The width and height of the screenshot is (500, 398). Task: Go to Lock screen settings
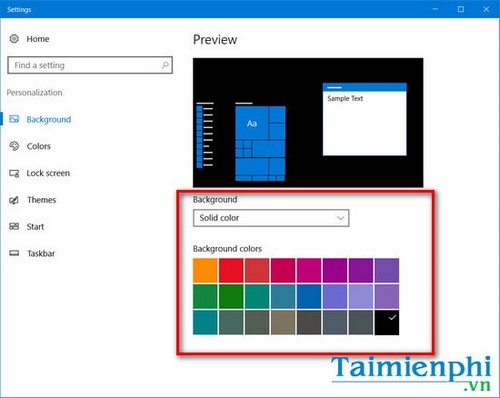[x=48, y=173]
